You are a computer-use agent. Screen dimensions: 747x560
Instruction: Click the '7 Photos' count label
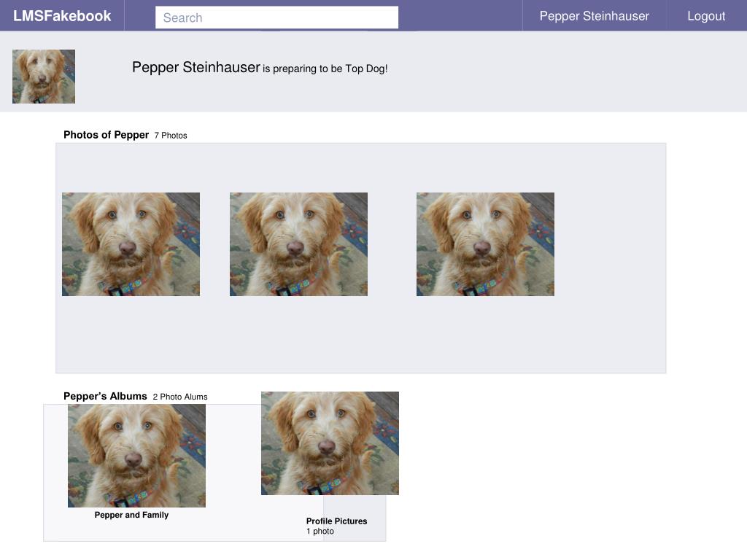pos(171,135)
